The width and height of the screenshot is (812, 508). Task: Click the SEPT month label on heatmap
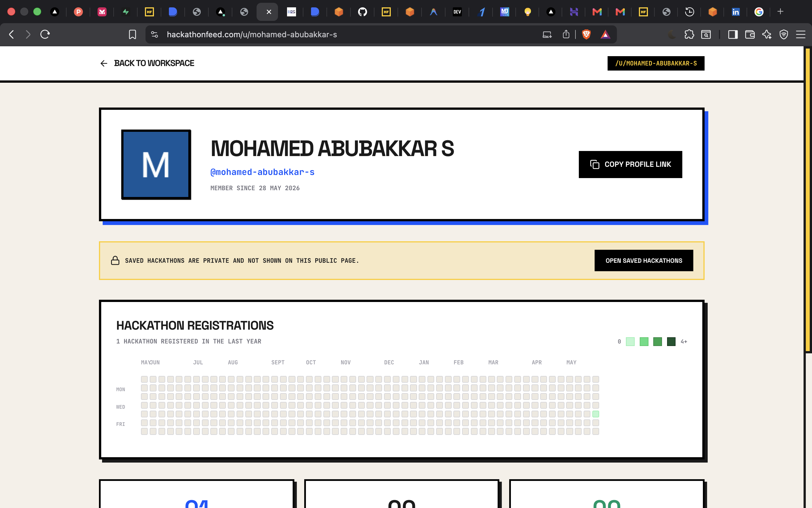278,363
